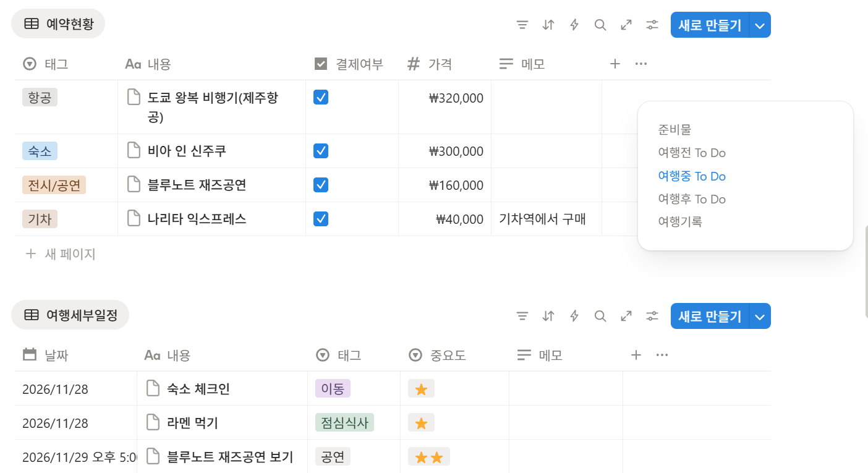Click the search icon in 여행세부일정 toolbar
The width and height of the screenshot is (868, 473).
pyautogui.click(x=600, y=316)
